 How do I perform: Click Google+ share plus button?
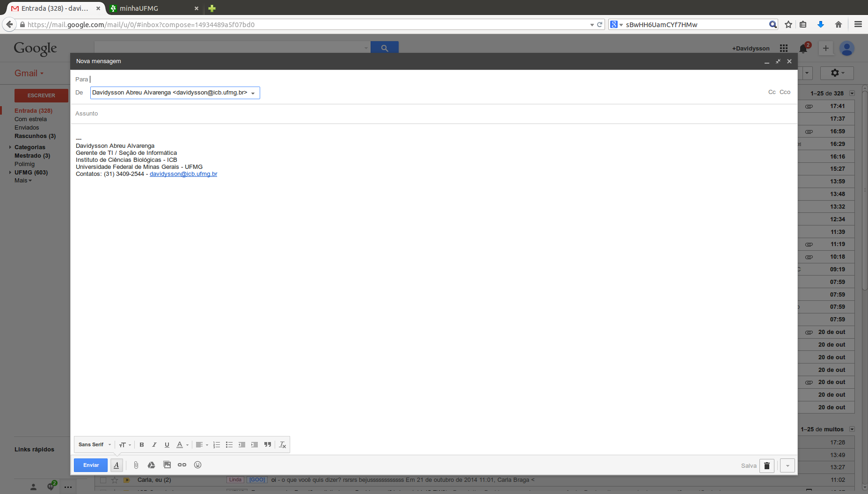(x=826, y=48)
